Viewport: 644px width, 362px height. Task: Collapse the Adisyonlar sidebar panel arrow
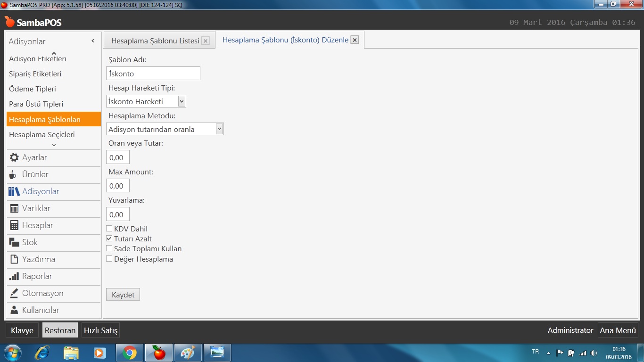click(93, 41)
